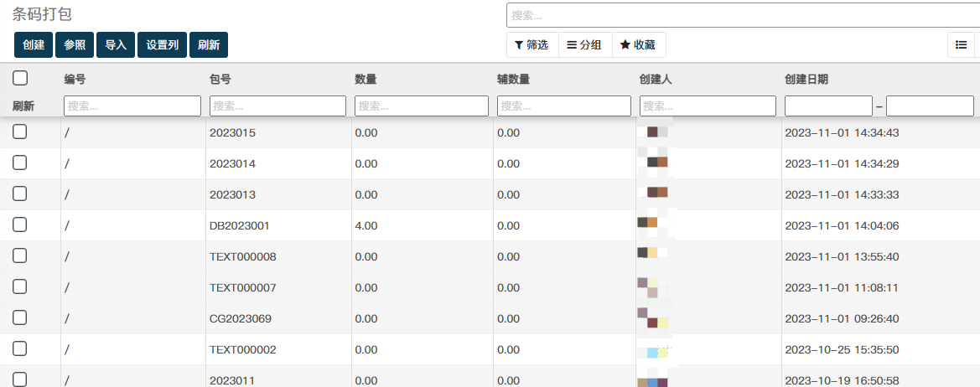Click the 创建日期 start date field
Viewport: 980px width, 387px height.
828,106
